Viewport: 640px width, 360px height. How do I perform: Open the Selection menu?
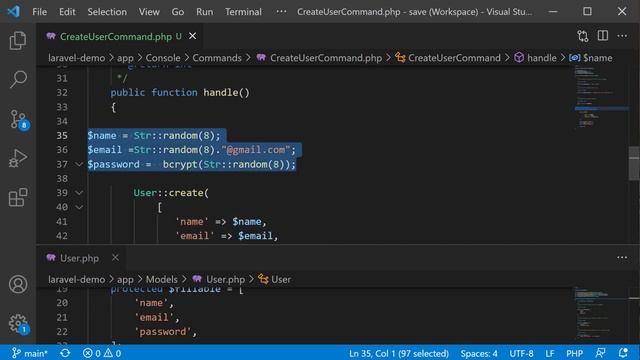click(x=107, y=12)
